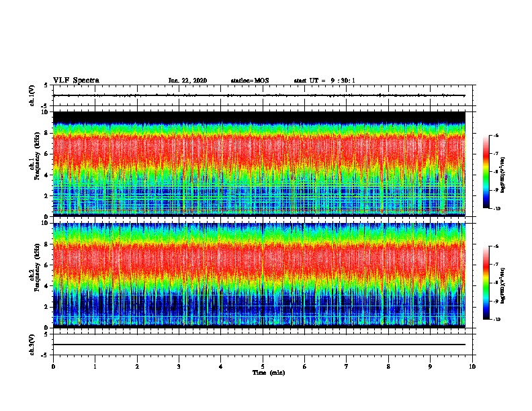This screenshot has height=411, width=532.
Task: Click the "-9" label on ch.2 color bar
Action: 496,301
